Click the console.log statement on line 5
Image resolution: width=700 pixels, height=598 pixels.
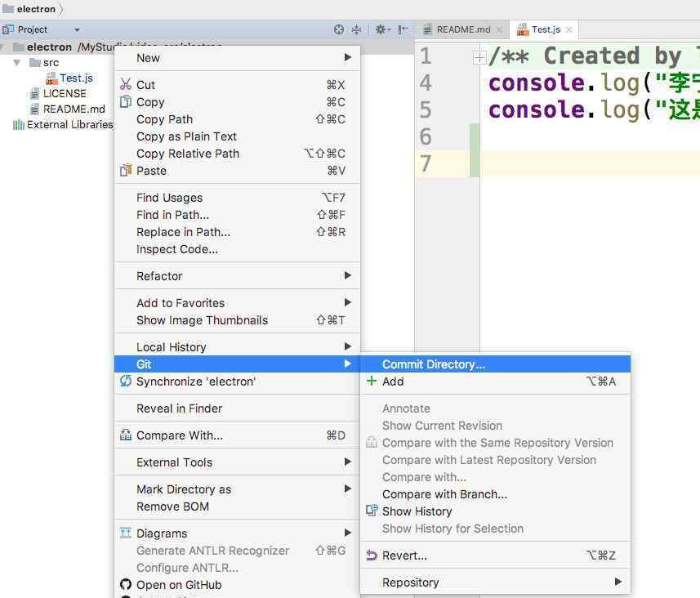click(x=594, y=109)
